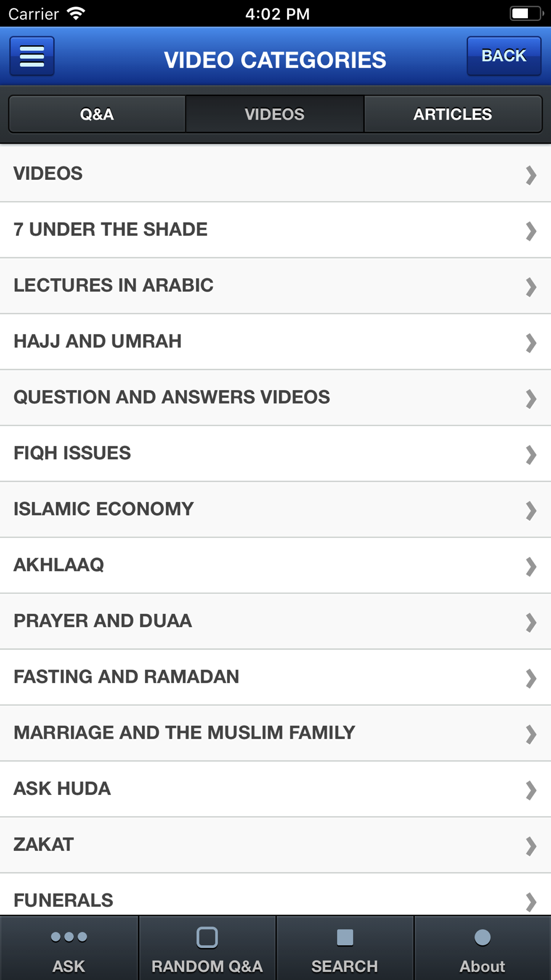Tap the Wi-Fi status icon

76,13
